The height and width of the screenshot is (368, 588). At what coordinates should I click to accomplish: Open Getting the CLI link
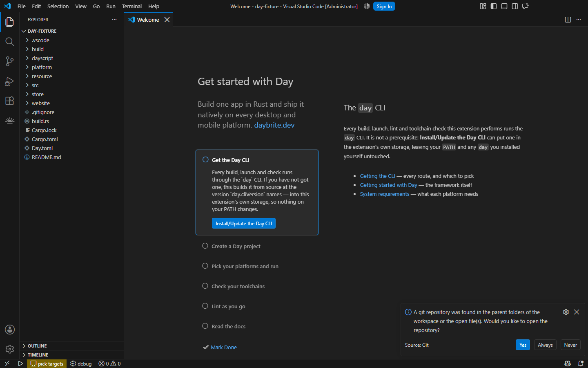click(378, 176)
